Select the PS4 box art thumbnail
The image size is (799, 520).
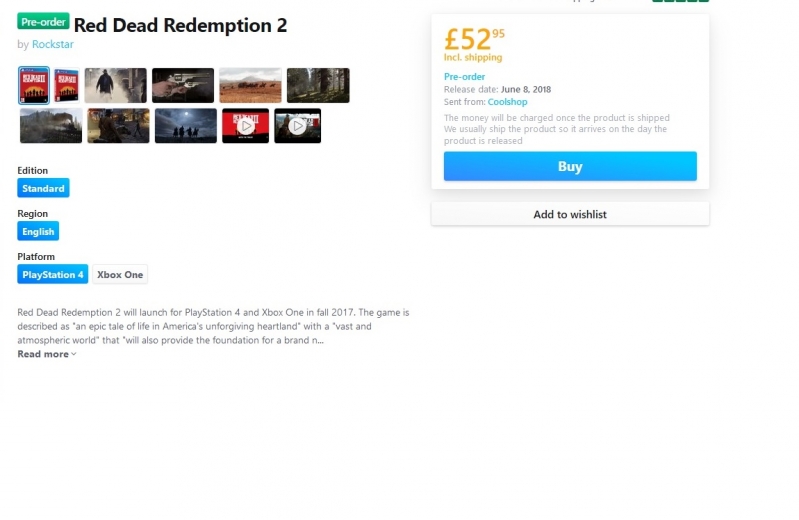click(34, 85)
